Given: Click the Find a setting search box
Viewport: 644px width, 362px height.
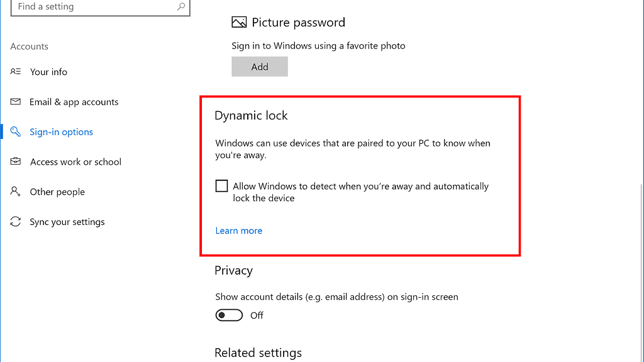Looking at the screenshot, I should pos(94,7).
